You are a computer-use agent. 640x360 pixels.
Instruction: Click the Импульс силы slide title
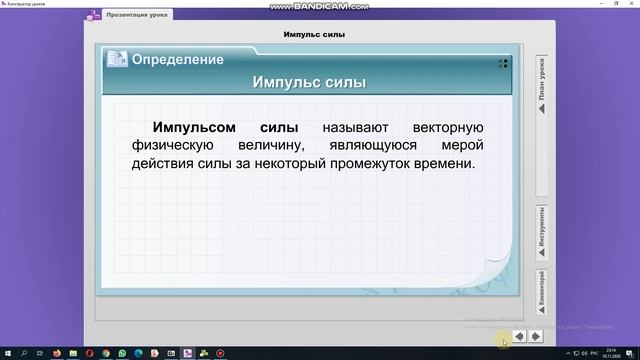pyautogui.click(x=309, y=82)
